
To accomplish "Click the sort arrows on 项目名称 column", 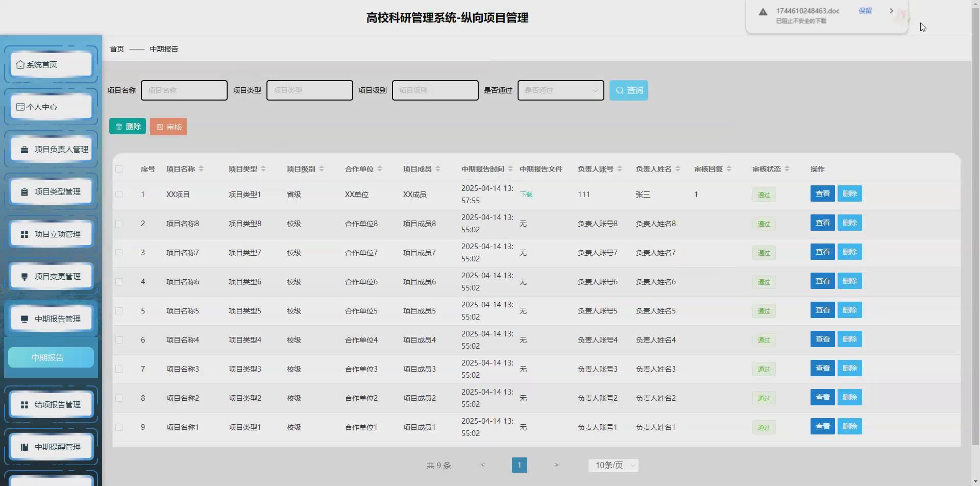I will [x=201, y=169].
